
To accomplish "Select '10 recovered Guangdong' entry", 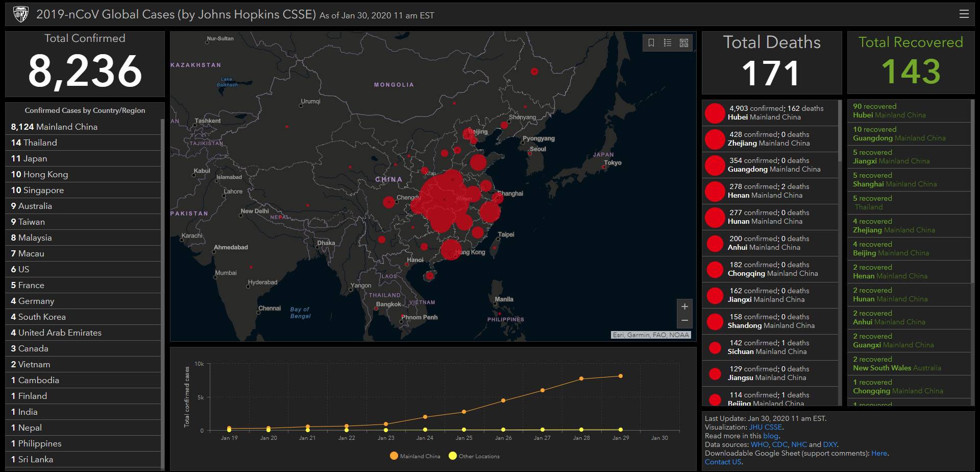I will pyautogui.click(x=909, y=134).
